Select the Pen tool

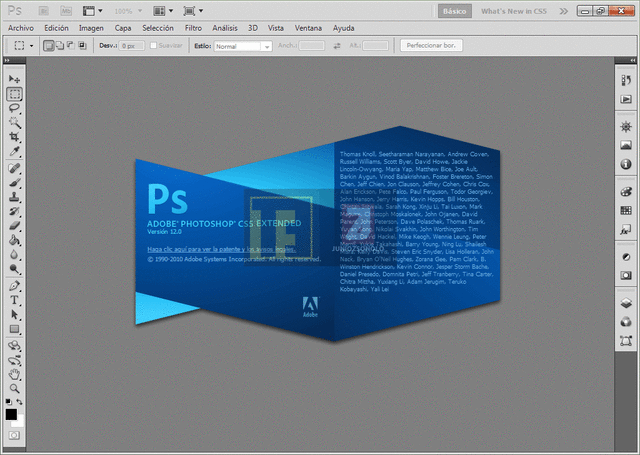click(14, 286)
